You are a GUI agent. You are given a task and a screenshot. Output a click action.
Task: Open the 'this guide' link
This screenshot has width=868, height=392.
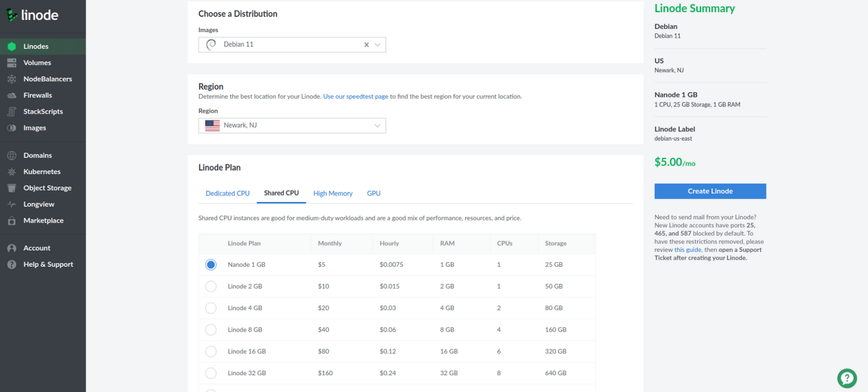[688, 250]
